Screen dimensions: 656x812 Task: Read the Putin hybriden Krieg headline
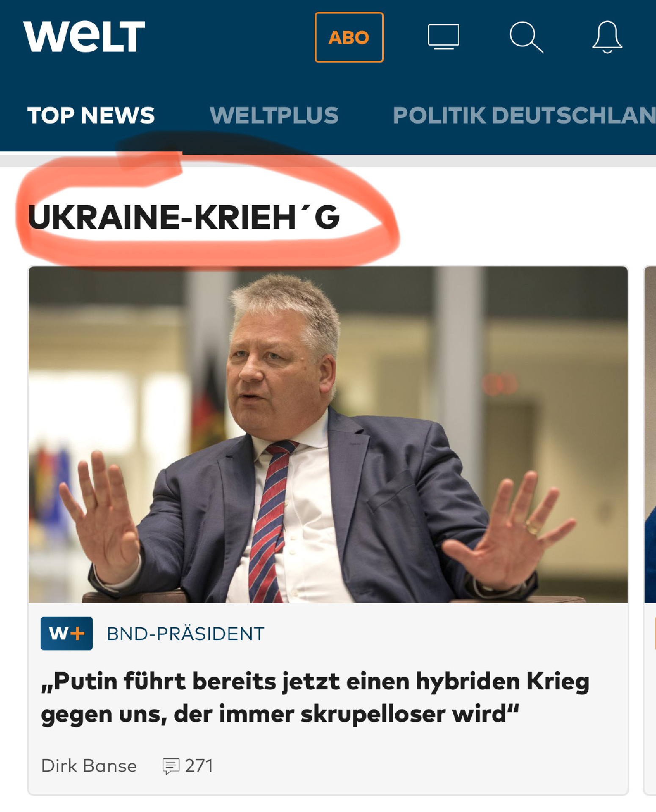click(x=315, y=698)
